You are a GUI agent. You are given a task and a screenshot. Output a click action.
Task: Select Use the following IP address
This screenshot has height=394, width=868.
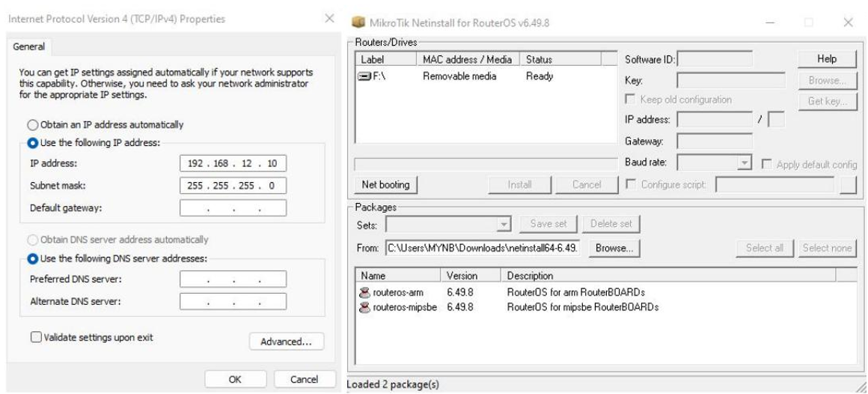[33, 143]
